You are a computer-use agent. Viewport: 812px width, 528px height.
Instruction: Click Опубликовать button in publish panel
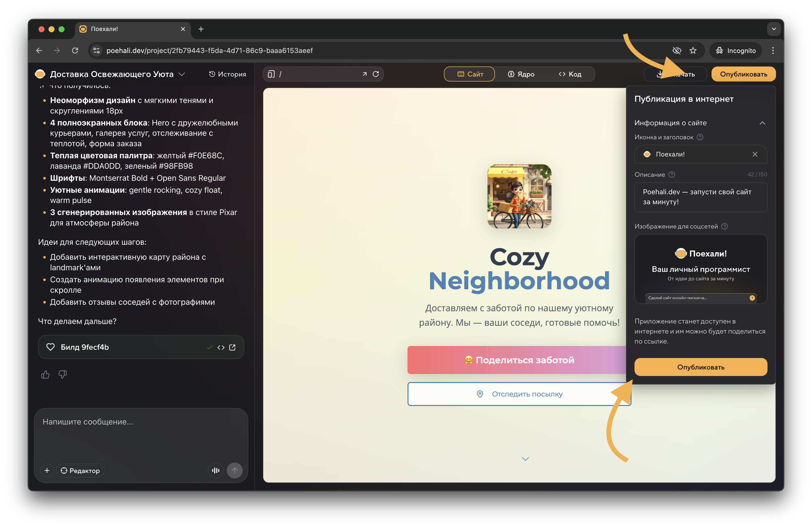click(700, 367)
